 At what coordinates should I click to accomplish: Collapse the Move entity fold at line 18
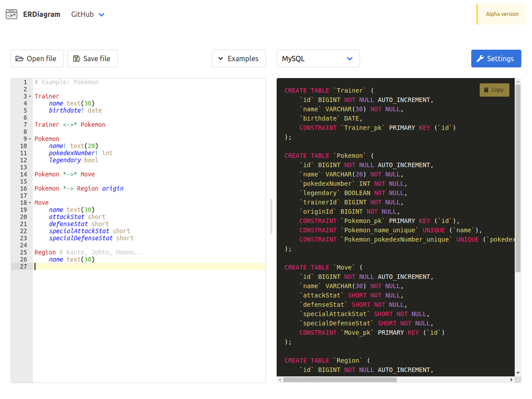(x=30, y=203)
